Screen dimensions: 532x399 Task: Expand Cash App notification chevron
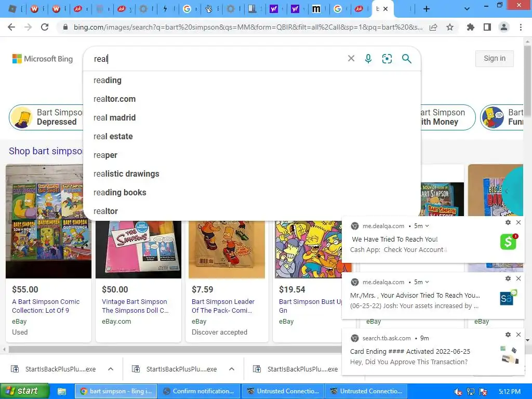[x=427, y=226]
